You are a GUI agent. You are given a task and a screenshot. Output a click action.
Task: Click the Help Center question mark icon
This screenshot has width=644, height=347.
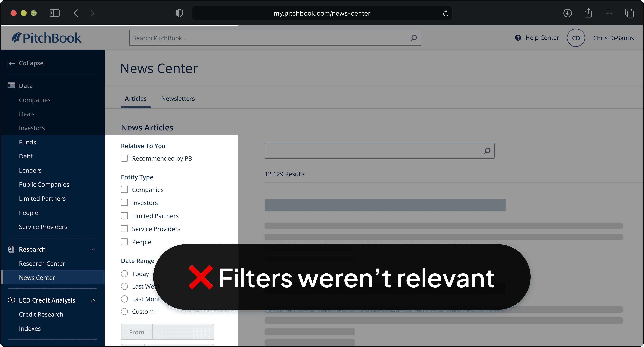tap(518, 38)
